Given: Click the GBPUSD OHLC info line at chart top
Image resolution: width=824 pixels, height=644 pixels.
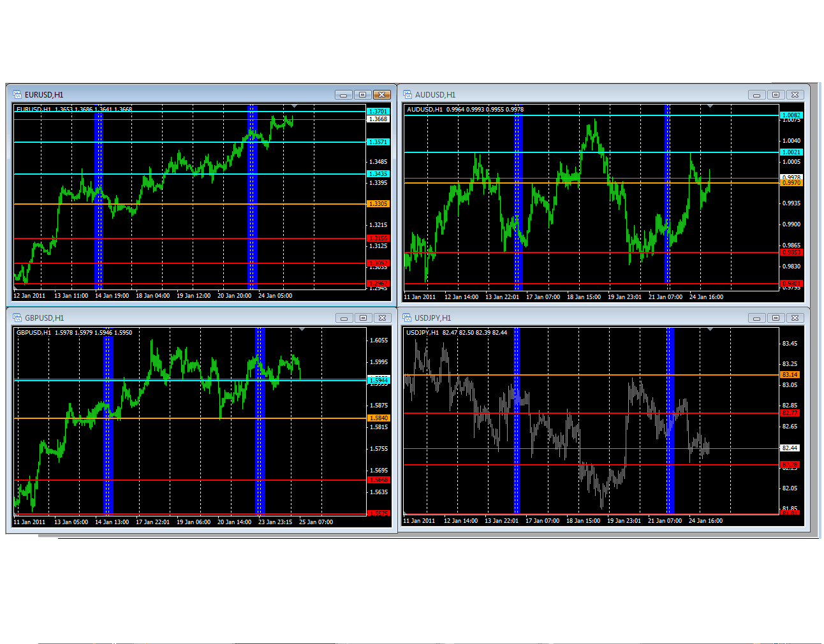Looking at the screenshot, I should point(74,333).
